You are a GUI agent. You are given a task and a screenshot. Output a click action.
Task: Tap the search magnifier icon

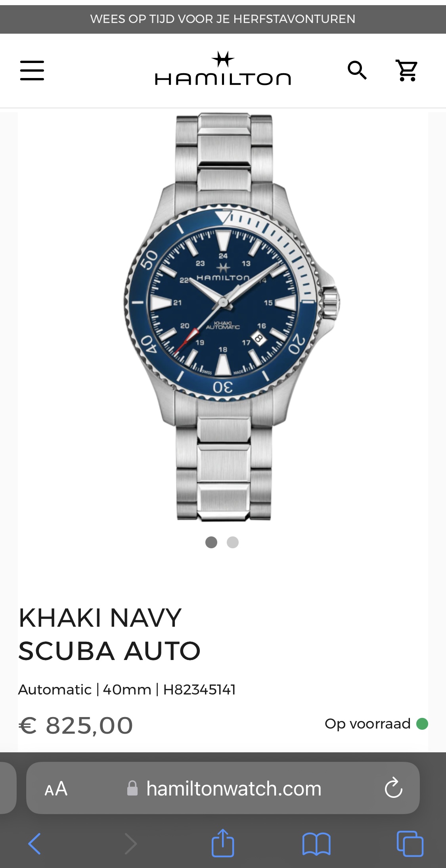pyautogui.click(x=357, y=71)
